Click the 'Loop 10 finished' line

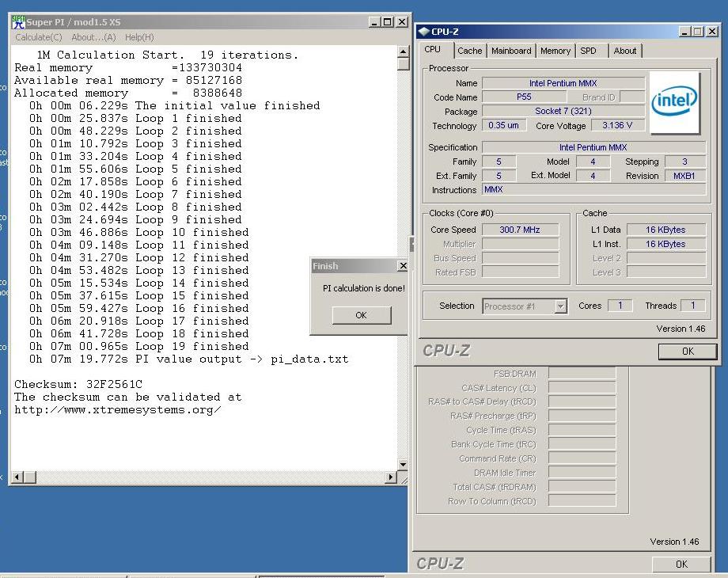click(139, 232)
